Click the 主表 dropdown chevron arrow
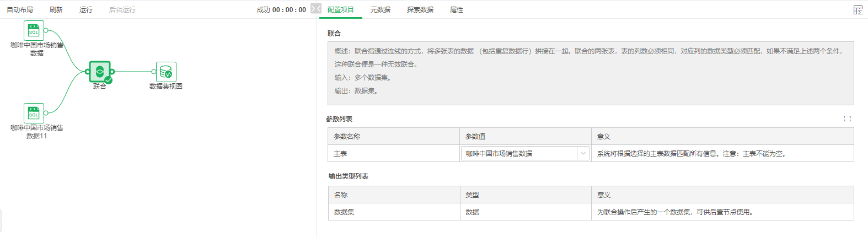Screen dimensions: 868x237 point(583,154)
